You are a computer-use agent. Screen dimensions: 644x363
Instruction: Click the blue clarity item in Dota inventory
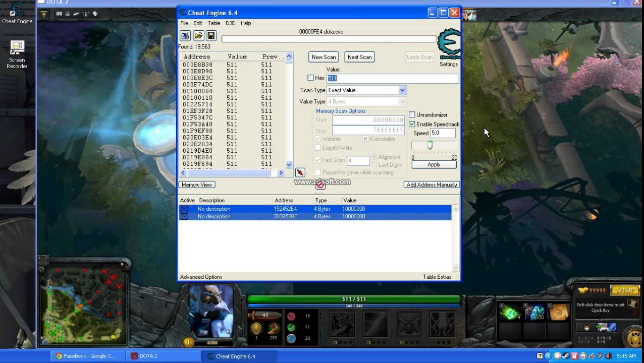pyautogui.click(x=534, y=313)
